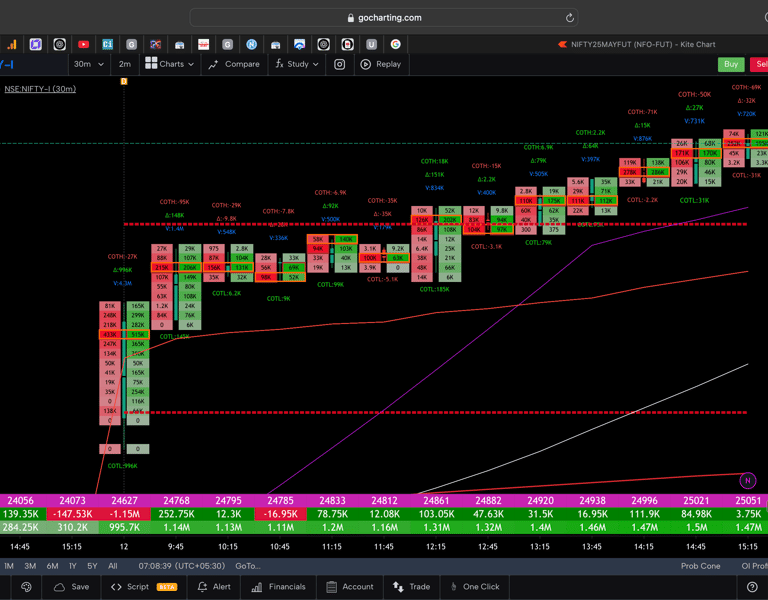The height and width of the screenshot is (600, 768).
Task: Click the Save cloud icon
Action: pyautogui.click(x=59, y=587)
